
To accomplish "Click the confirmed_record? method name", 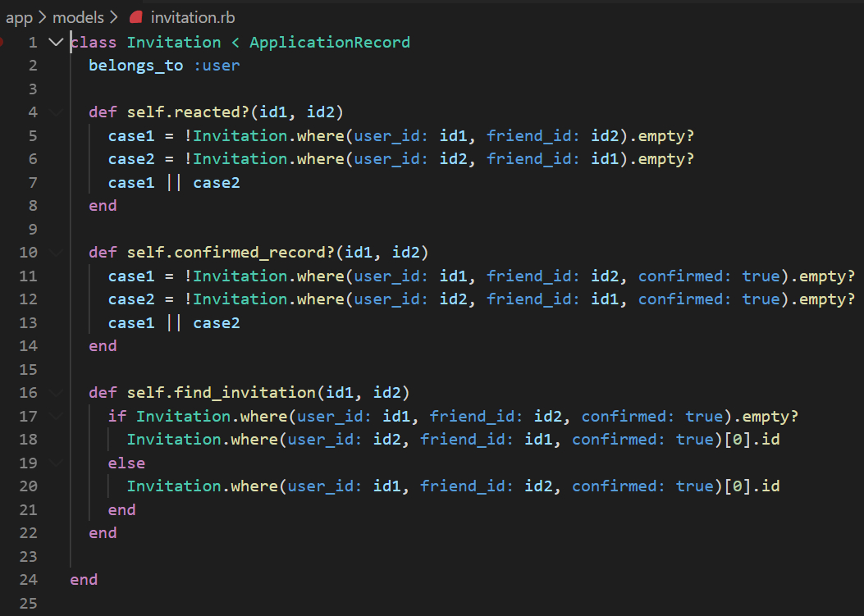I will (x=250, y=252).
